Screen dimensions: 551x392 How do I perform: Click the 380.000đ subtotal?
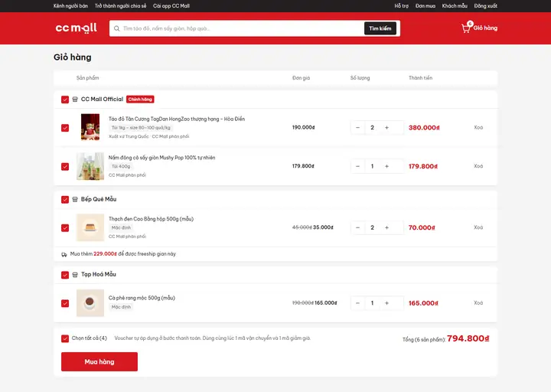click(x=424, y=128)
